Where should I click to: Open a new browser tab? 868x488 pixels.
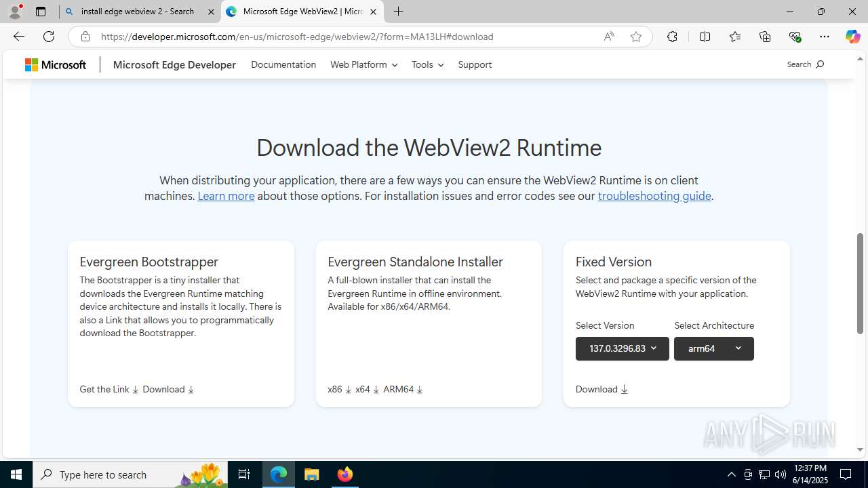399,12
